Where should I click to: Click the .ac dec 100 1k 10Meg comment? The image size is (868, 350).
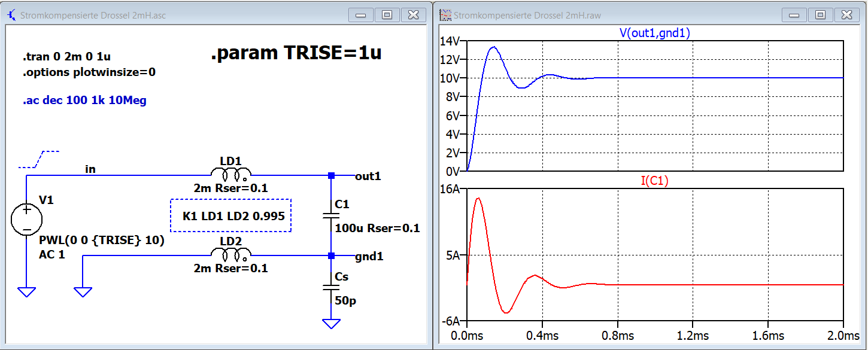pos(84,101)
